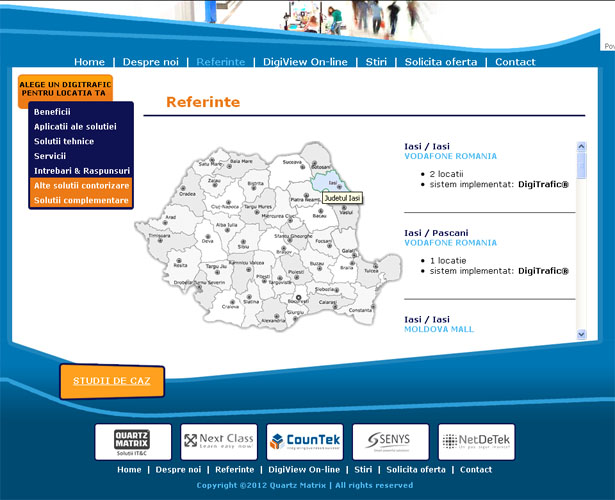Viewport: 615px width, 500px height.
Task: Click footer Home link
Action: (x=129, y=469)
